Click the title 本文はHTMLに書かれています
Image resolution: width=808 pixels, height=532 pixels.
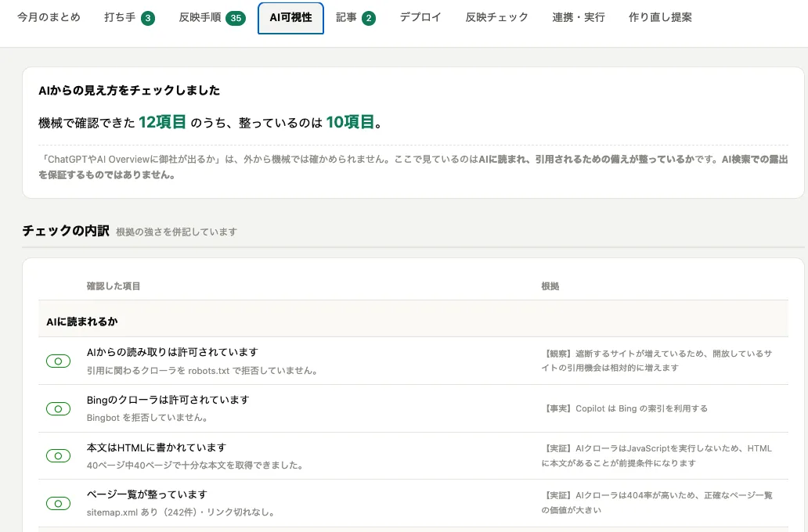pyautogui.click(x=156, y=448)
